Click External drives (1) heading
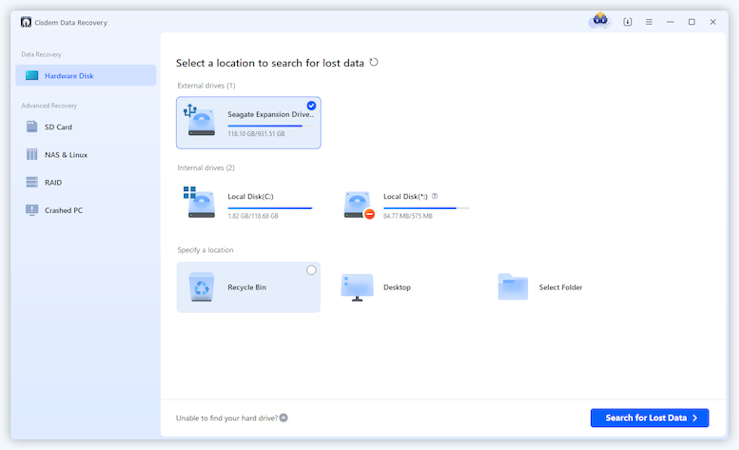Image resolution: width=739 pixels, height=450 pixels. pos(206,85)
